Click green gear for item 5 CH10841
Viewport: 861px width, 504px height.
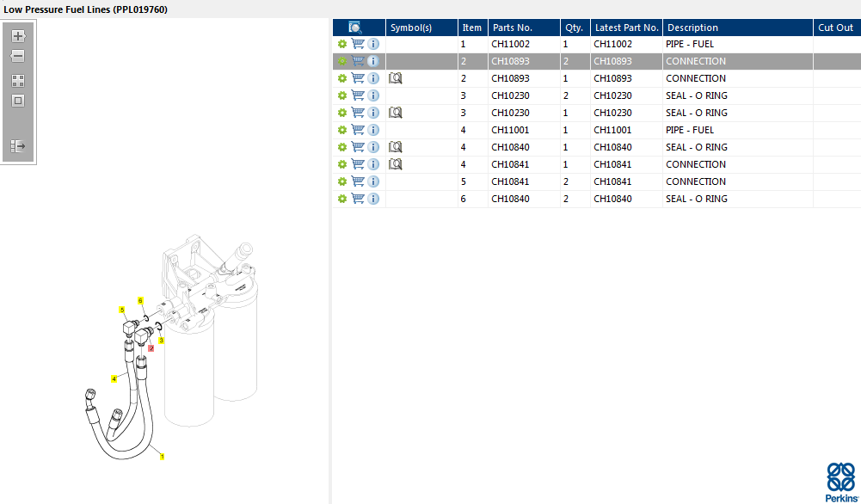click(342, 181)
